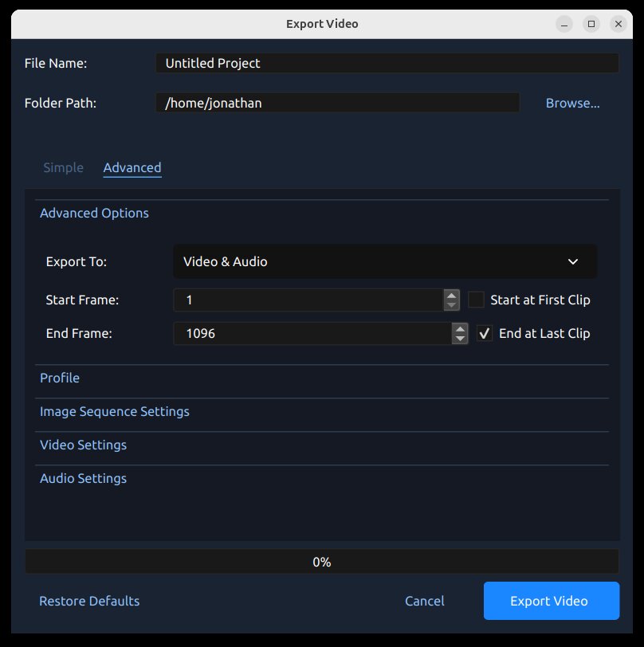The image size is (644, 647).
Task: Click the File Name text field
Action: click(x=387, y=63)
